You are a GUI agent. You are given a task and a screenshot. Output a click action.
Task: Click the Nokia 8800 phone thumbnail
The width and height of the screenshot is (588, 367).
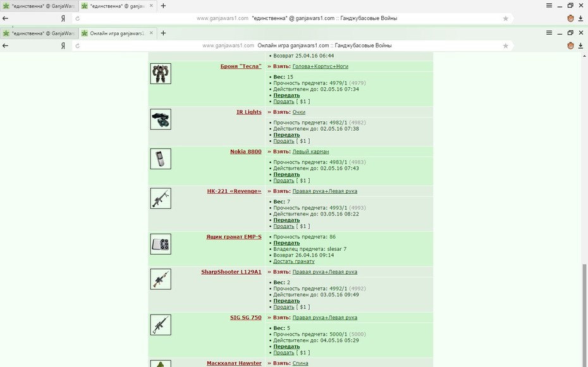161,159
